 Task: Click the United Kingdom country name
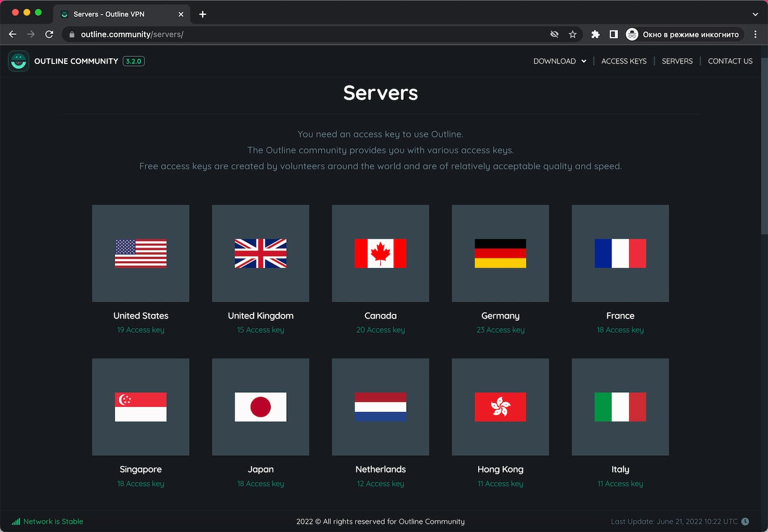261,316
